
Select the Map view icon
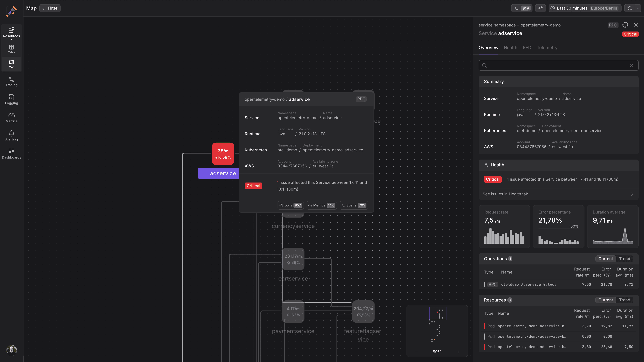(x=12, y=64)
